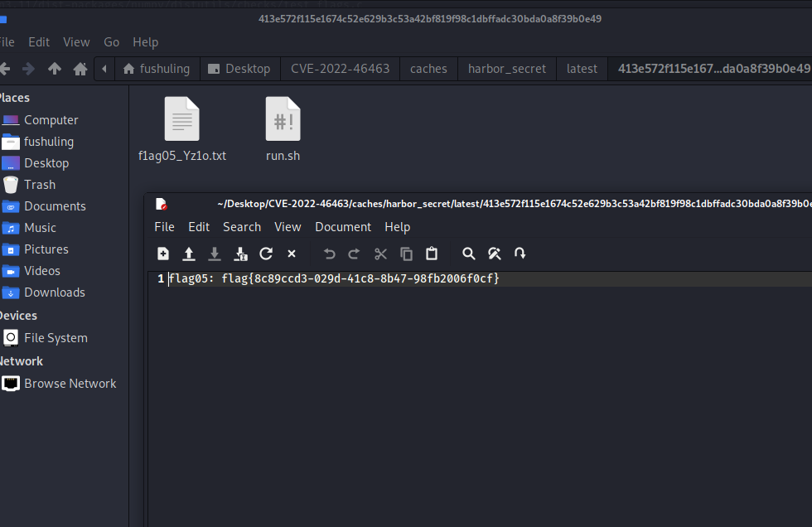Expand the path bar left scroll arrow

click(104, 69)
